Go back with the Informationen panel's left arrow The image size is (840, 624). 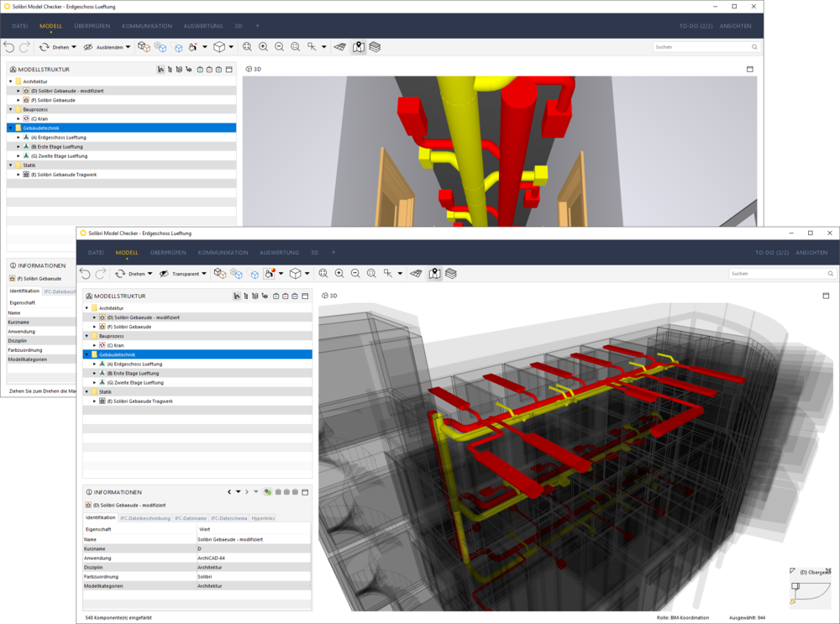[229, 492]
